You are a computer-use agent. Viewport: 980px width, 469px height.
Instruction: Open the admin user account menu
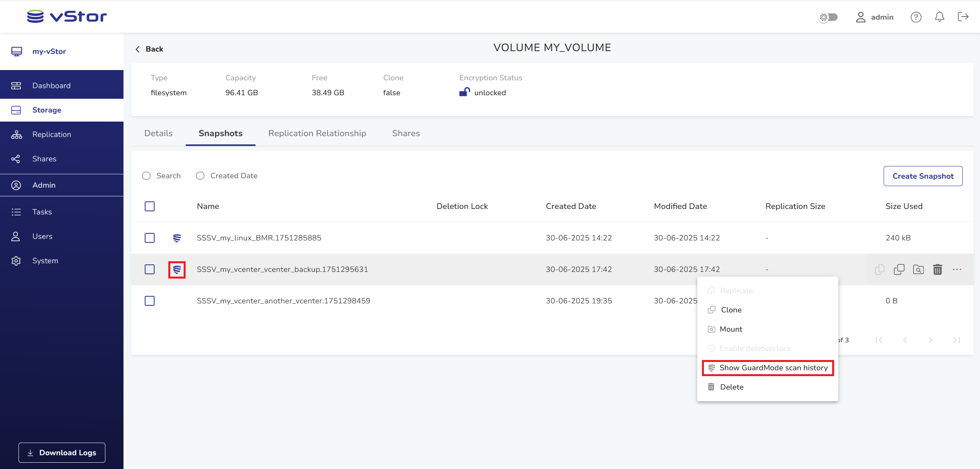875,17
